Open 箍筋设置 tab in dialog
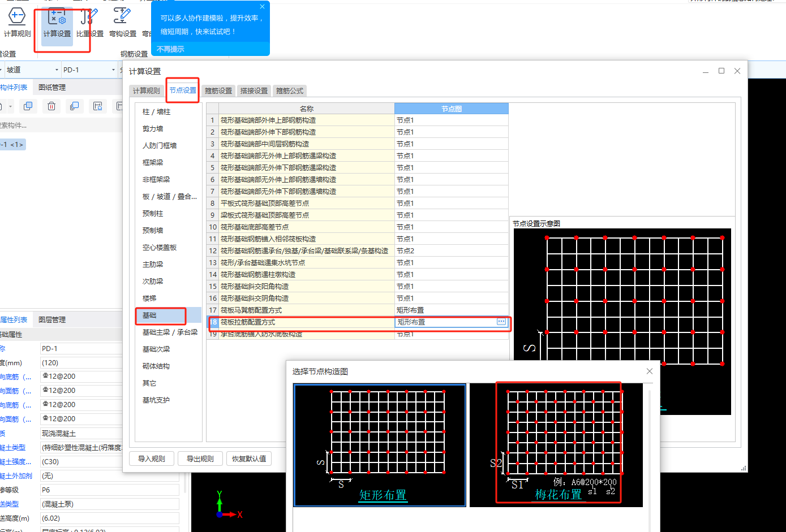Image resolution: width=786 pixels, height=532 pixels. click(218, 90)
